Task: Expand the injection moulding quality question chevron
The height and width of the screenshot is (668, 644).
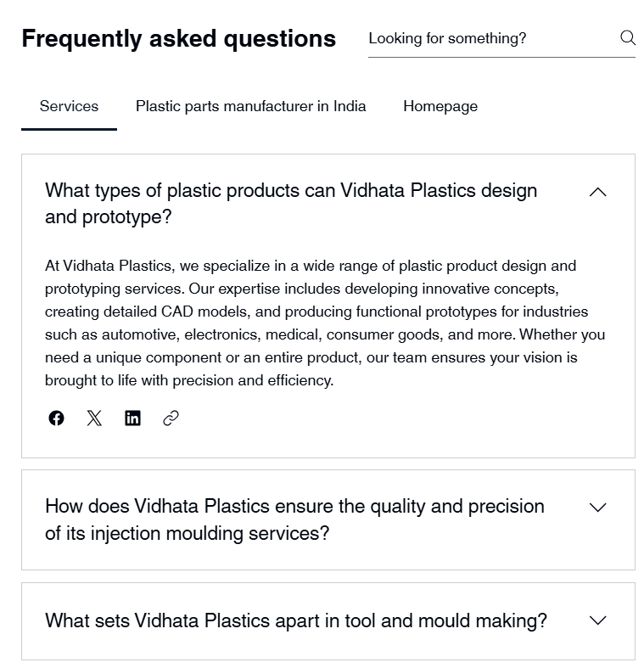Action: click(x=597, y=508)
